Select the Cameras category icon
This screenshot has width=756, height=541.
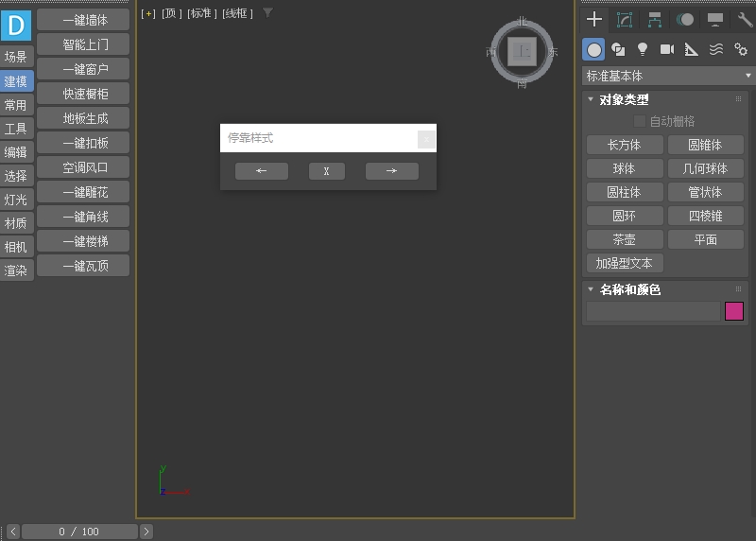(667, 49)
